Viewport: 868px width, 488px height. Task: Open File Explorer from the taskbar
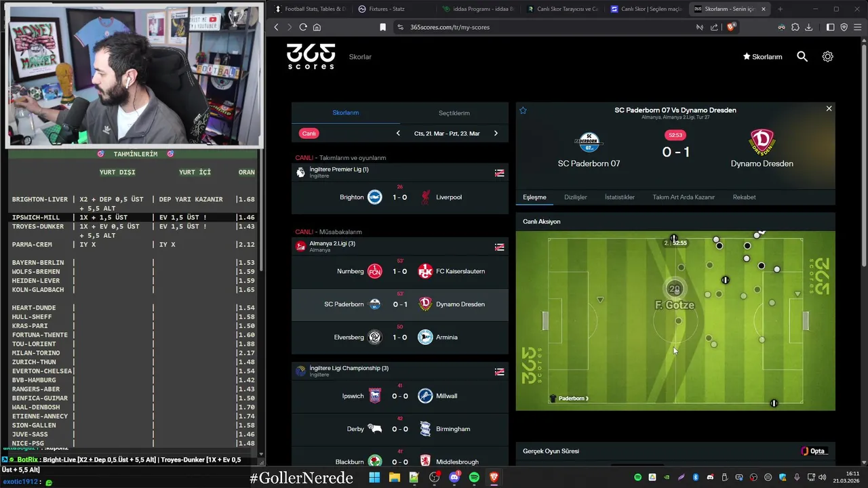click(x=394, y=477)
